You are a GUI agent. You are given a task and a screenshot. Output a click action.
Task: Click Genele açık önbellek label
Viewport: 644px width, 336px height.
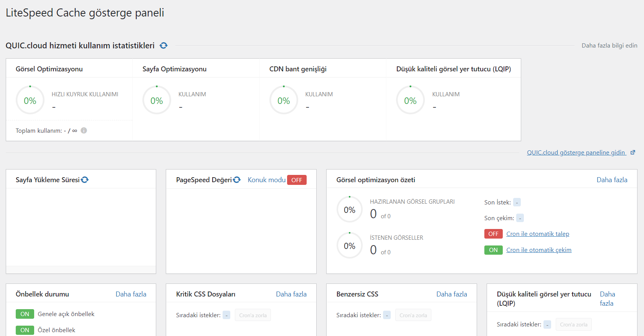[x=66, y=314]
